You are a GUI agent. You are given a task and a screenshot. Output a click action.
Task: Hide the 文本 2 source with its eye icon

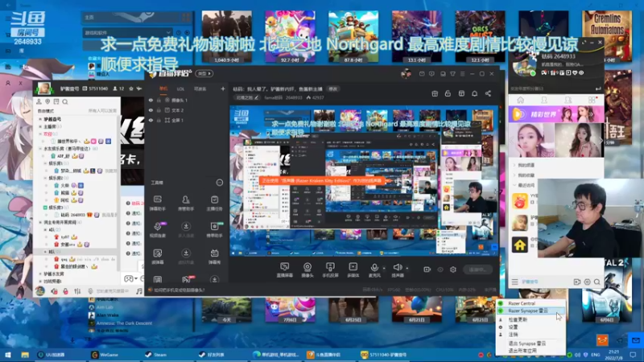click(151, 110)
